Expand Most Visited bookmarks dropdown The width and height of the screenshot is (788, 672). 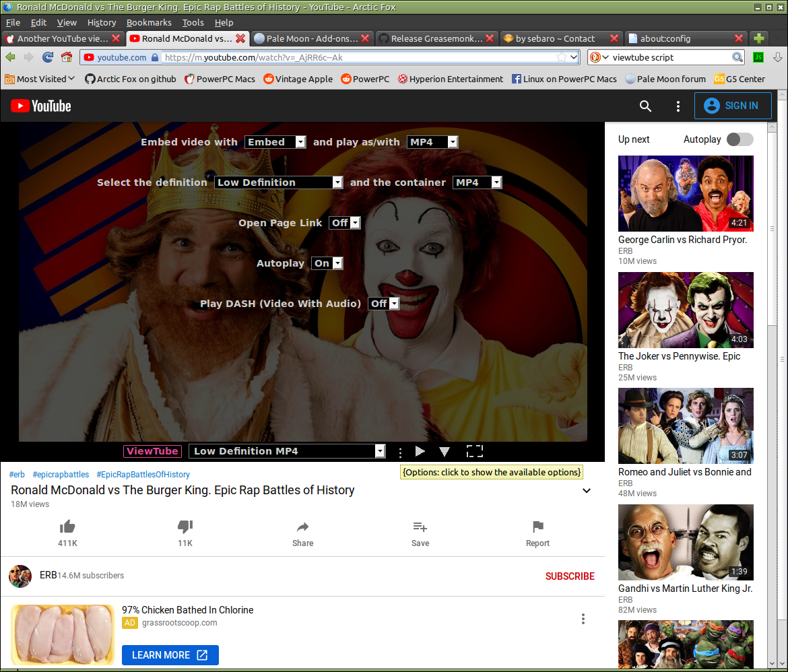[40, 79]
